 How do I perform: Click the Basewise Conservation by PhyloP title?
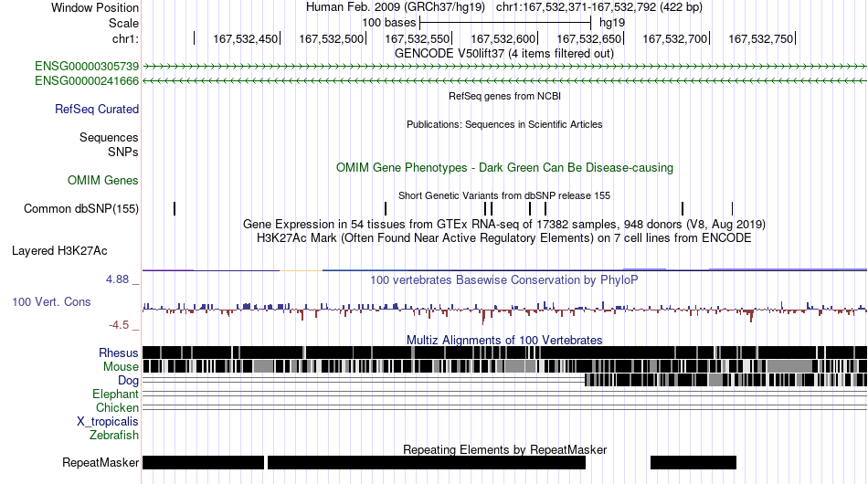(504, 279)
